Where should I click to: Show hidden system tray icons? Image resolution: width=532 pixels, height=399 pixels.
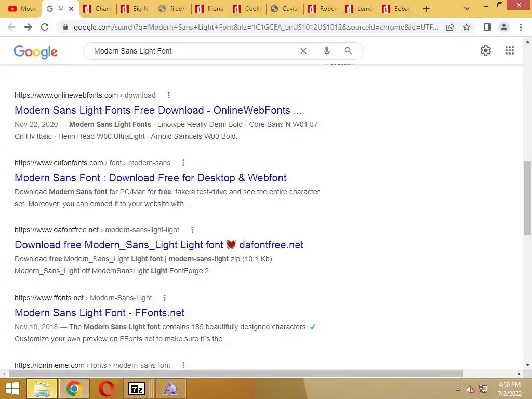click(x=458, y=389)
